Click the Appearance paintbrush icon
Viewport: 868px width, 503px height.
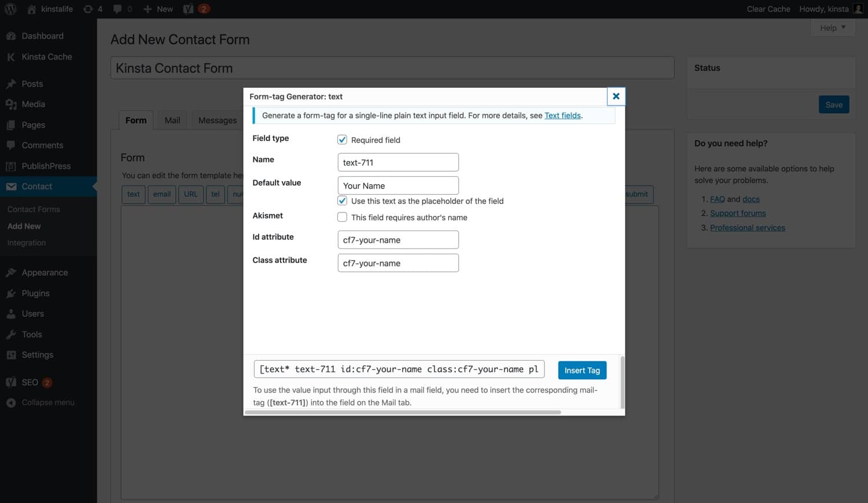12,272
